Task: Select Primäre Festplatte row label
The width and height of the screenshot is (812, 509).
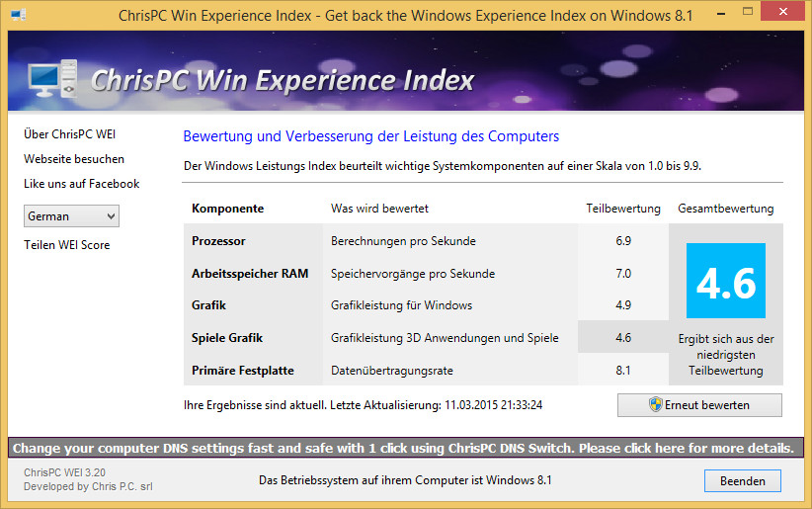Action: pos(242,371)
